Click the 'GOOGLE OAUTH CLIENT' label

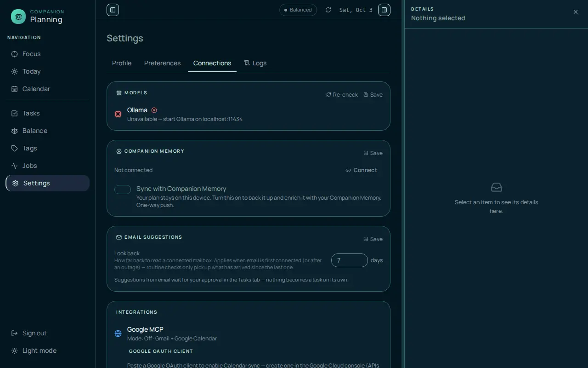coord(161,351)
